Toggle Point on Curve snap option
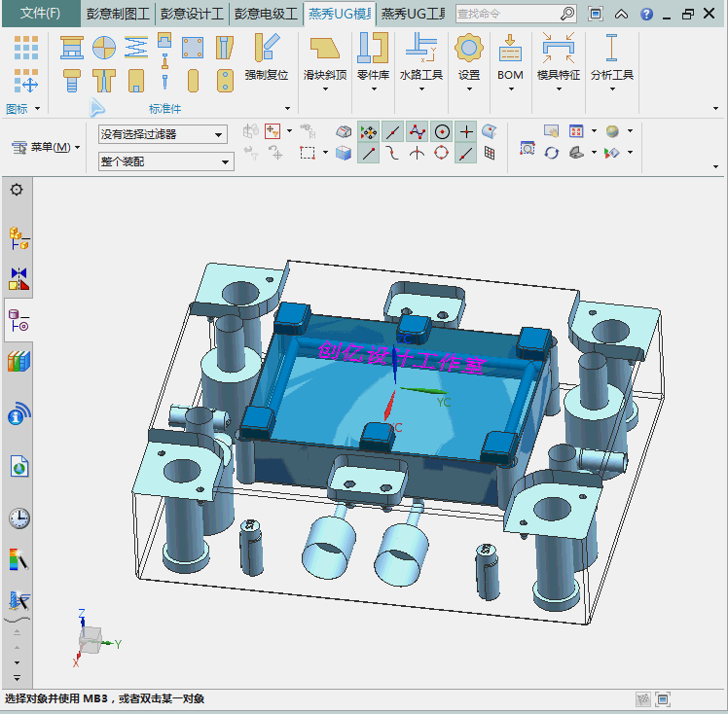The width and height of the screenshot is (728, 714). click(466, 153)
